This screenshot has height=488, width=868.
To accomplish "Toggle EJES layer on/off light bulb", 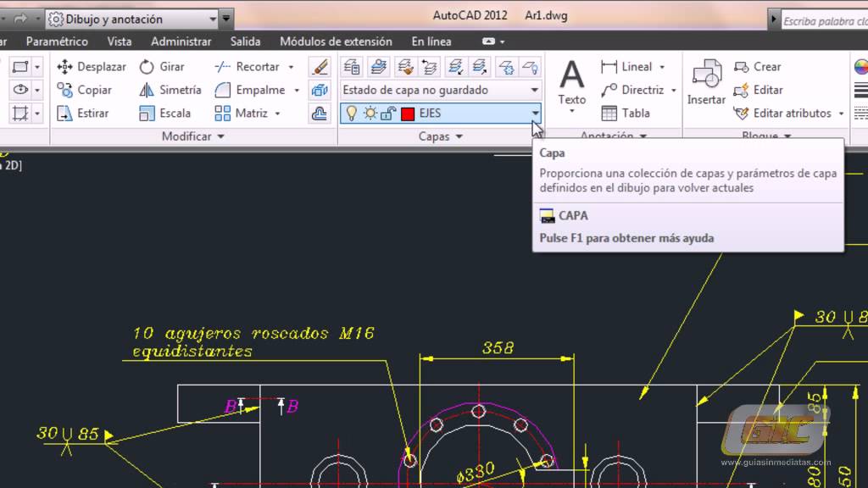I will (351, 114).
